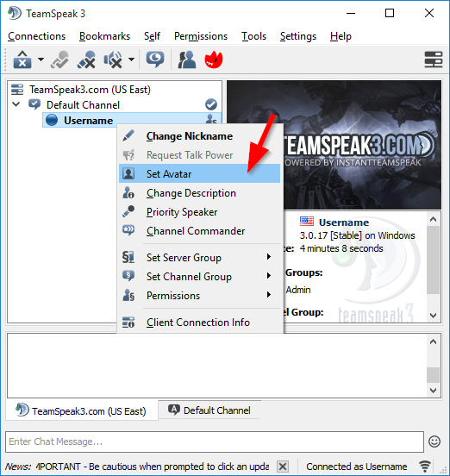Switch to the Default Channel chat tab

209,410
